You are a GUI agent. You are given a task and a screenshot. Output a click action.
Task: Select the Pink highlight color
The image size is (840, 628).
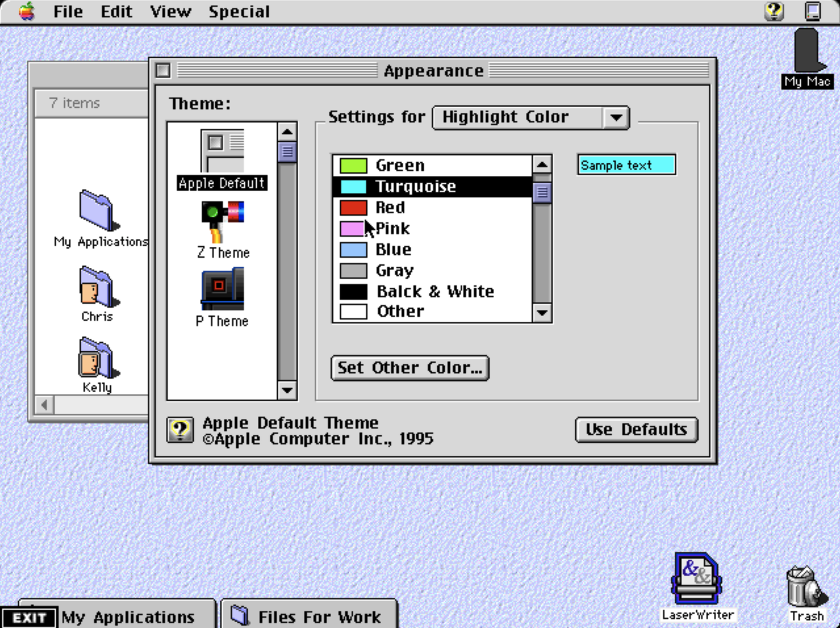click(392, 228)
